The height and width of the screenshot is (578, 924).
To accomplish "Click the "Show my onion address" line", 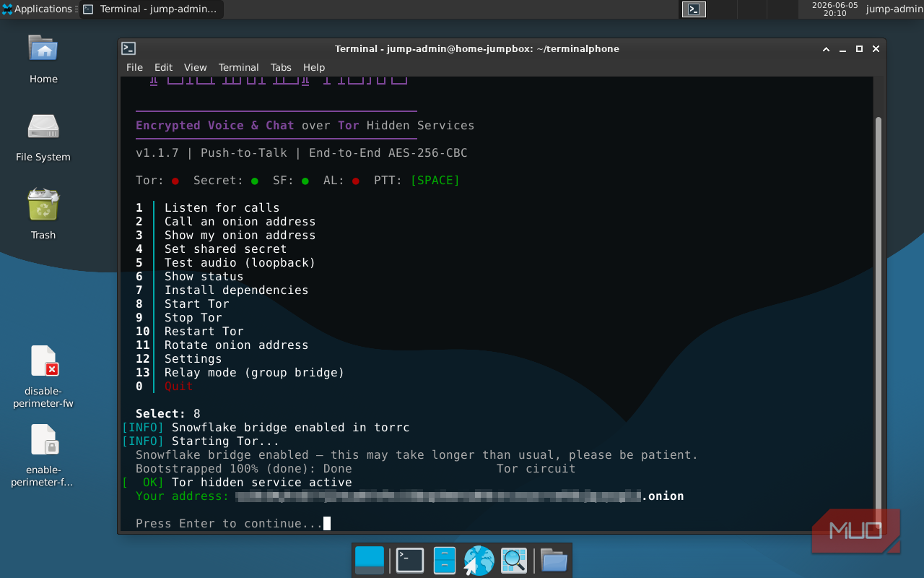I will (240, 235).
